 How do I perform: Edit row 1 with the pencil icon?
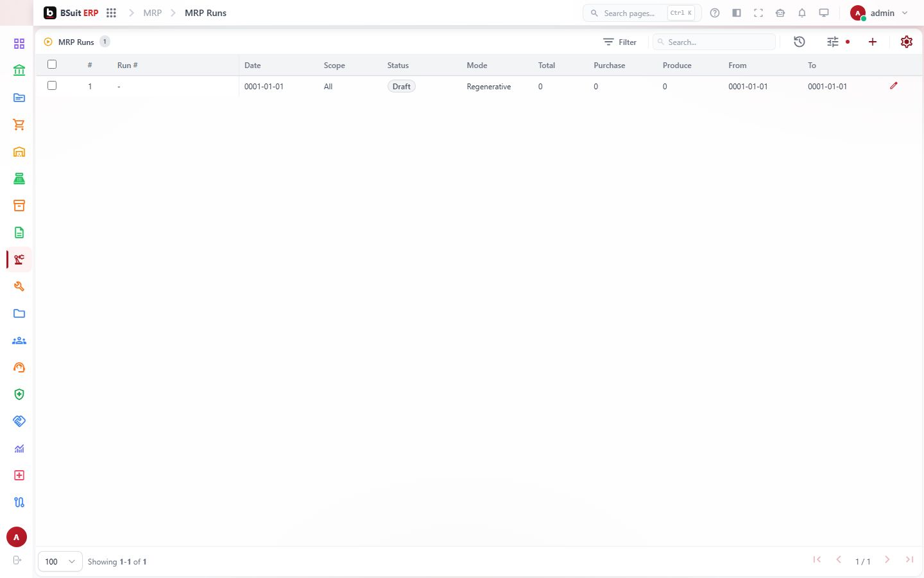pyautogui.click(x=894, y=85)
